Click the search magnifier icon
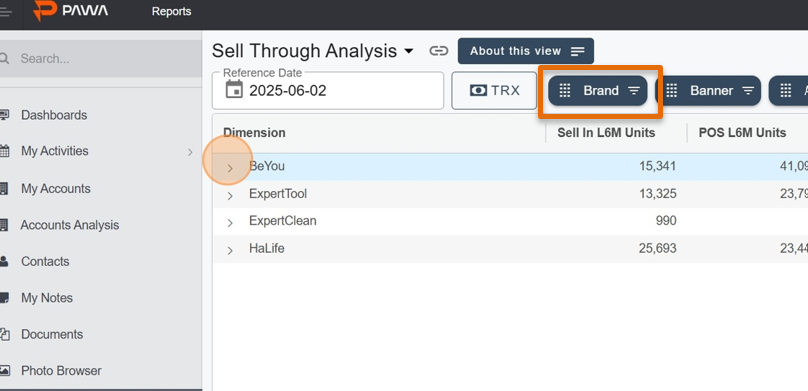 pyautogui.click(x=5, y=59)
